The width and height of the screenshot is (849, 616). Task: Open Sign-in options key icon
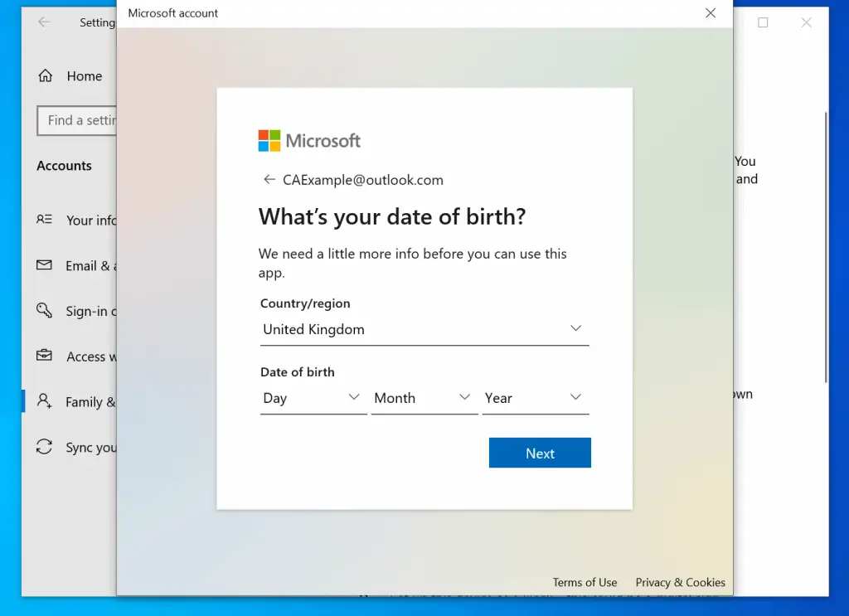click(x=45, y=311)
